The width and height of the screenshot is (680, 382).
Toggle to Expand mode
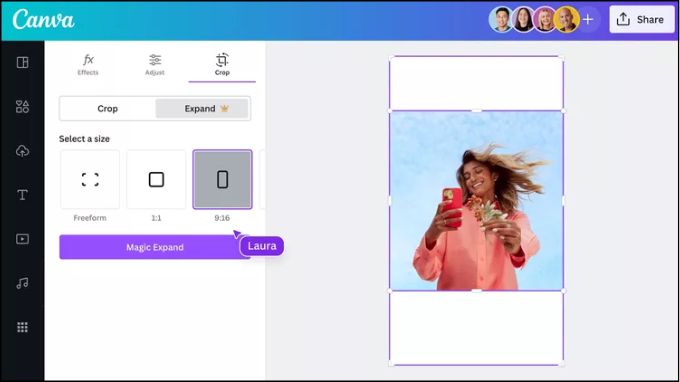(202, 108)
